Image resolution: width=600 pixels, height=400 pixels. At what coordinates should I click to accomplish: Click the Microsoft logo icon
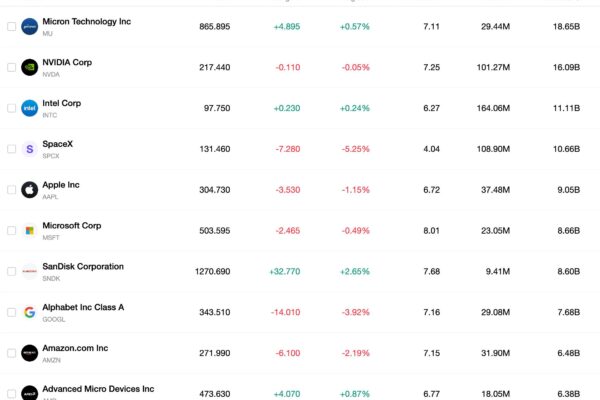29,230
